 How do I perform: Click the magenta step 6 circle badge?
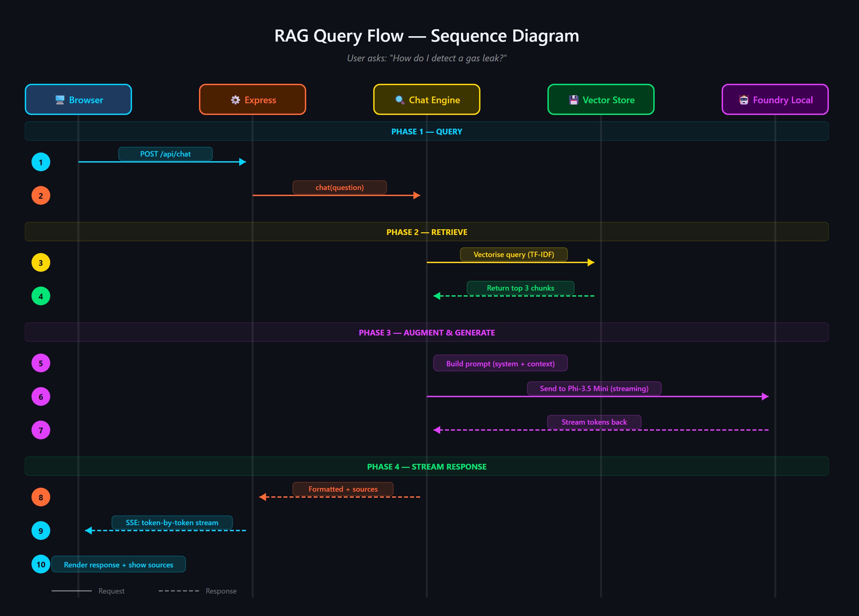(x=41, y=396)
